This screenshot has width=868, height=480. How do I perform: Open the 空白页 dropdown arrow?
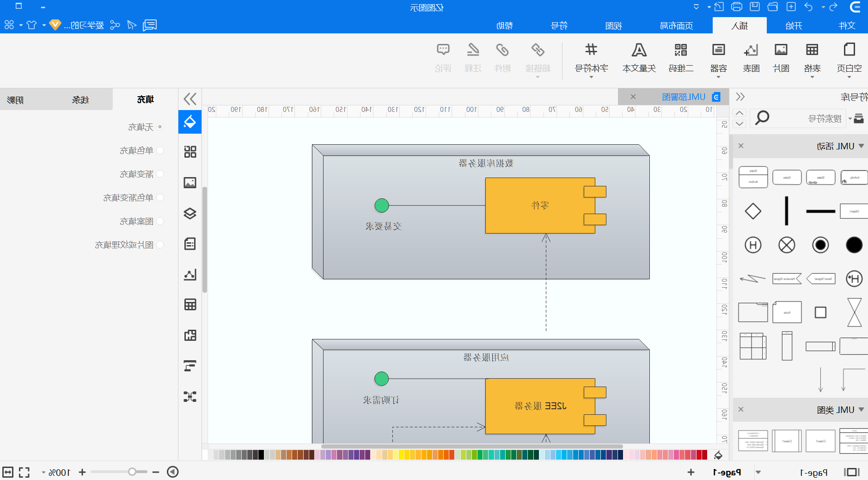[849, 77]
